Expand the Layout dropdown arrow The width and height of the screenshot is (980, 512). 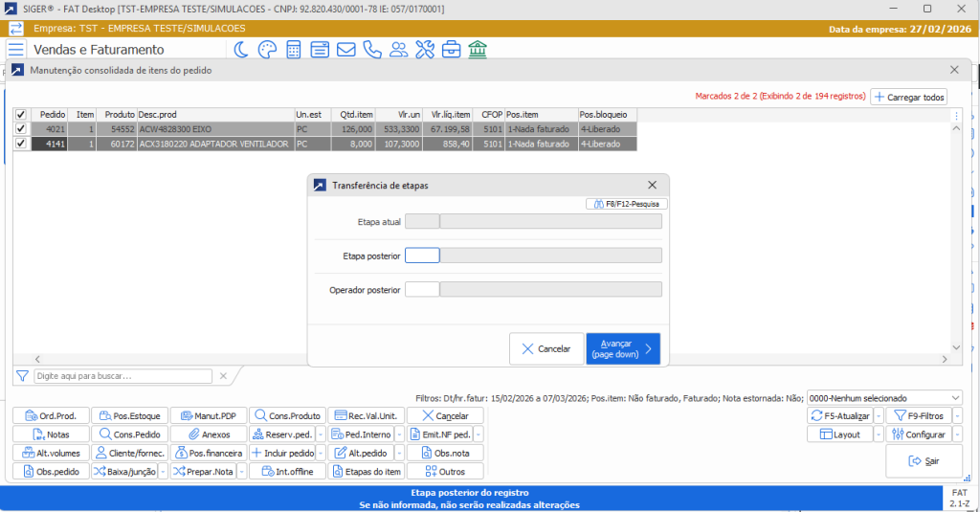(879, 434)
